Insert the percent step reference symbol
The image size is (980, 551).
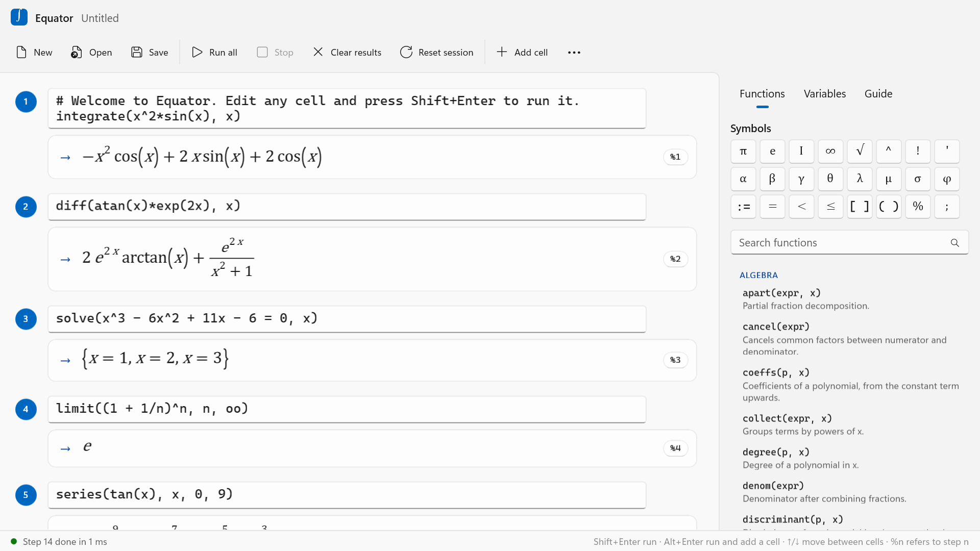[918, 207]
